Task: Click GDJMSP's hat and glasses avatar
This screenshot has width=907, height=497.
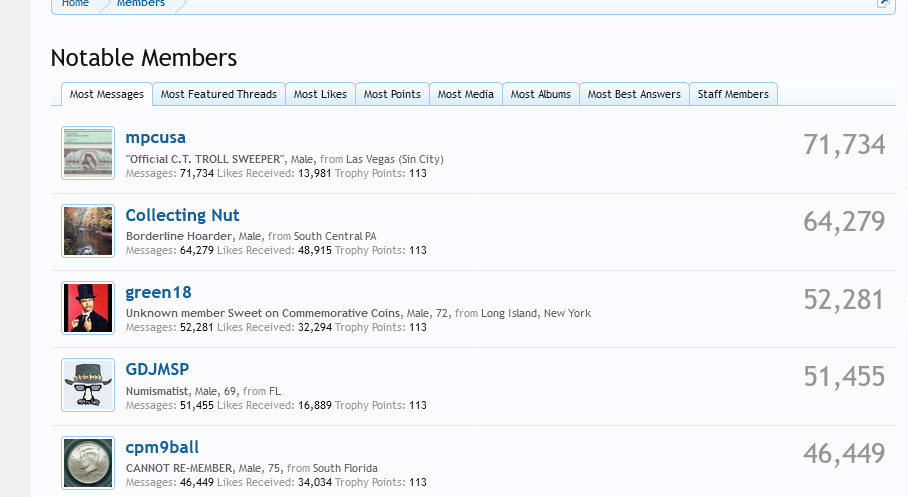Action: click(x=87, y=385)
